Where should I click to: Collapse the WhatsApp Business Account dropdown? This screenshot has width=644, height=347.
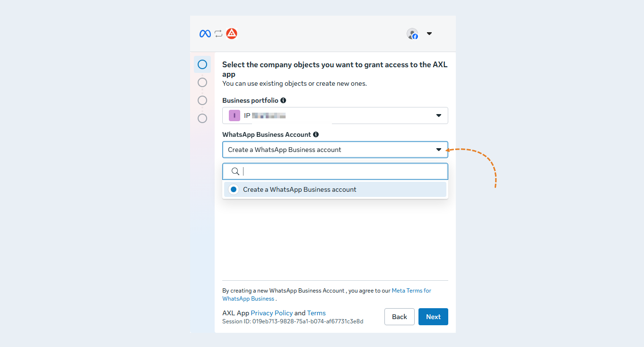(x=335, y=150)
